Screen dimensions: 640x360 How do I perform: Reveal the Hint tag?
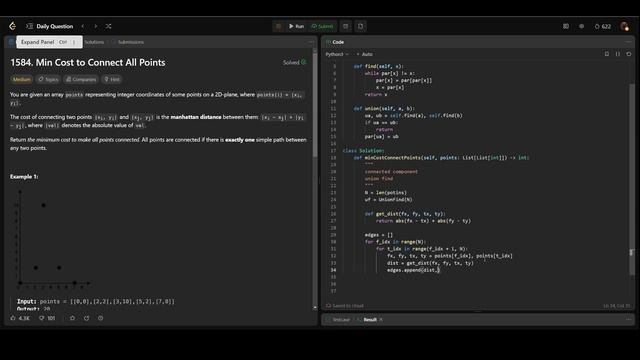tap(112, 79)
